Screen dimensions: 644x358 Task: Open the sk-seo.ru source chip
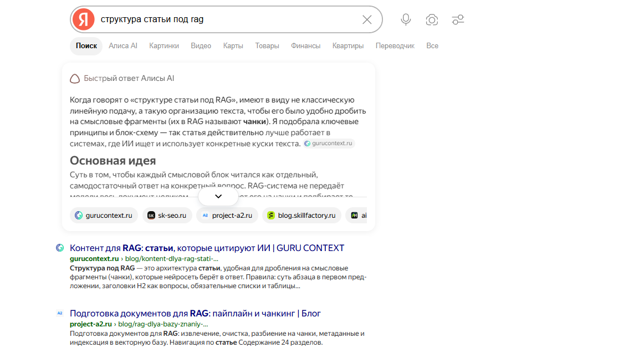click(167, 215)
